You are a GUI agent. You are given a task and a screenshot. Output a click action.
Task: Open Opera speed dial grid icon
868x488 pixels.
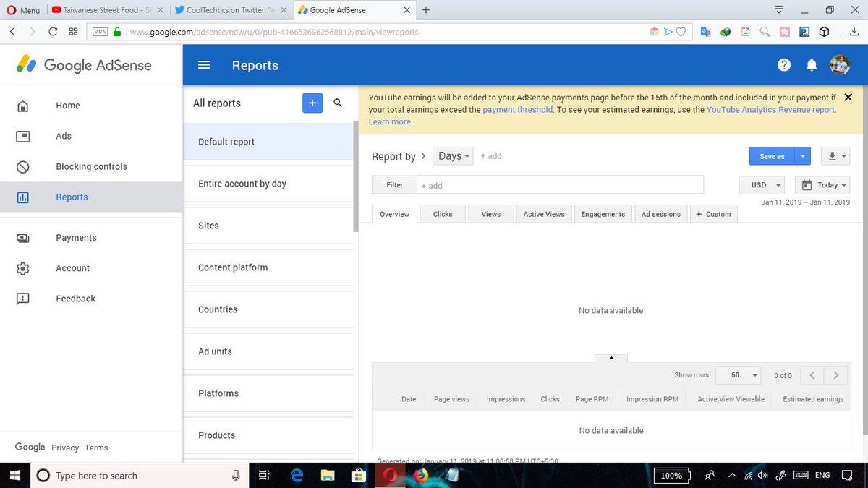click(x=73, y=32)
